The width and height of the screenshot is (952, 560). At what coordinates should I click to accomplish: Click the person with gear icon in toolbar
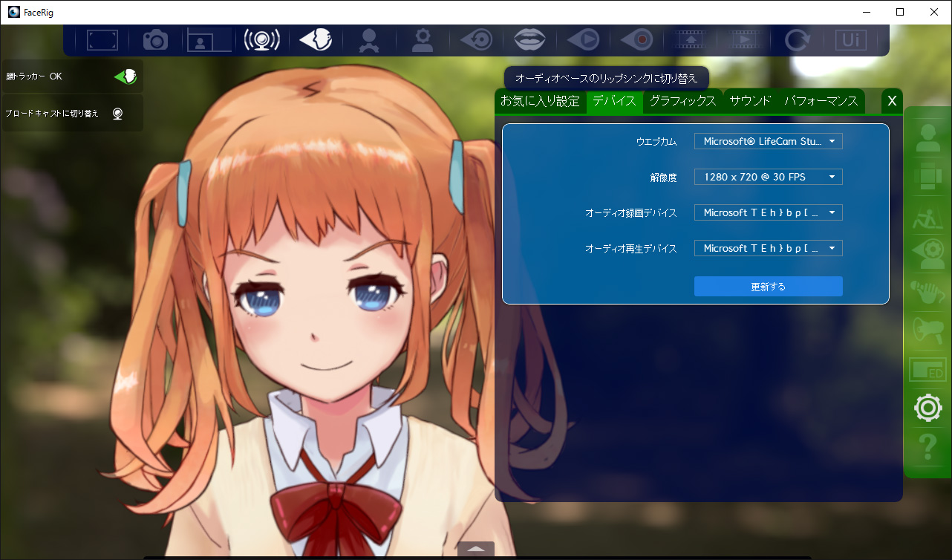click(422, 40)
